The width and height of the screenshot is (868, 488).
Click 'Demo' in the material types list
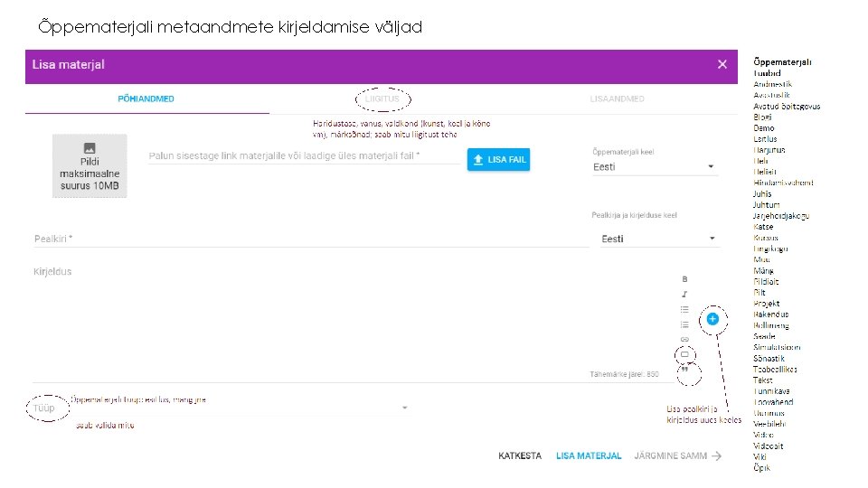coord(764,127)
